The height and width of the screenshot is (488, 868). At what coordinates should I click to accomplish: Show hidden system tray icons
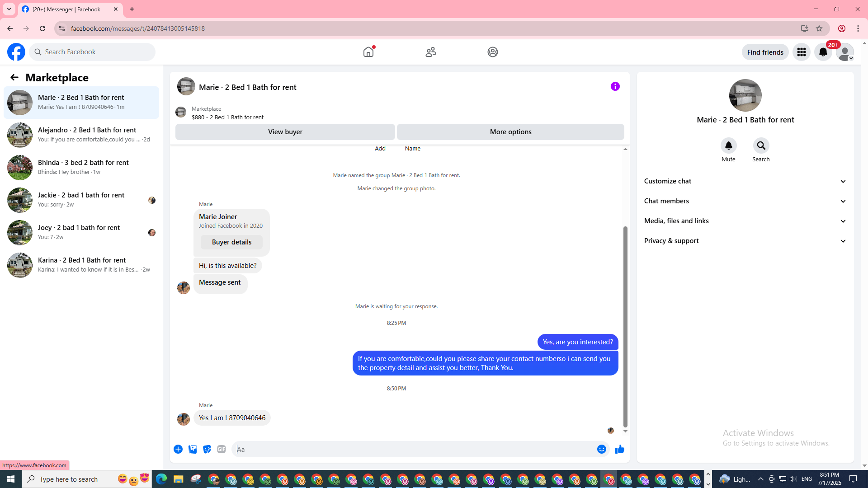pyautogui.click(x=761, y=479)
